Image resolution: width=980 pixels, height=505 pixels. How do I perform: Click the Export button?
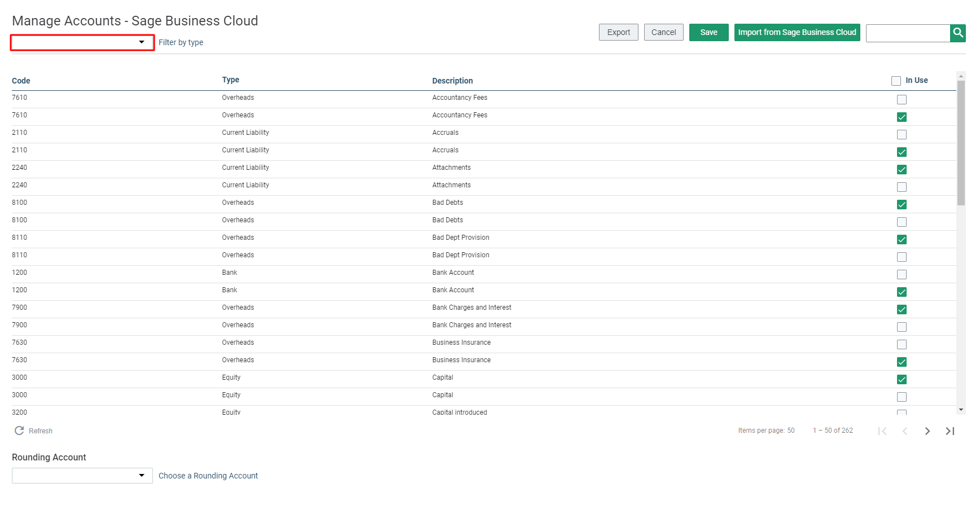click(x=619, y=32)
